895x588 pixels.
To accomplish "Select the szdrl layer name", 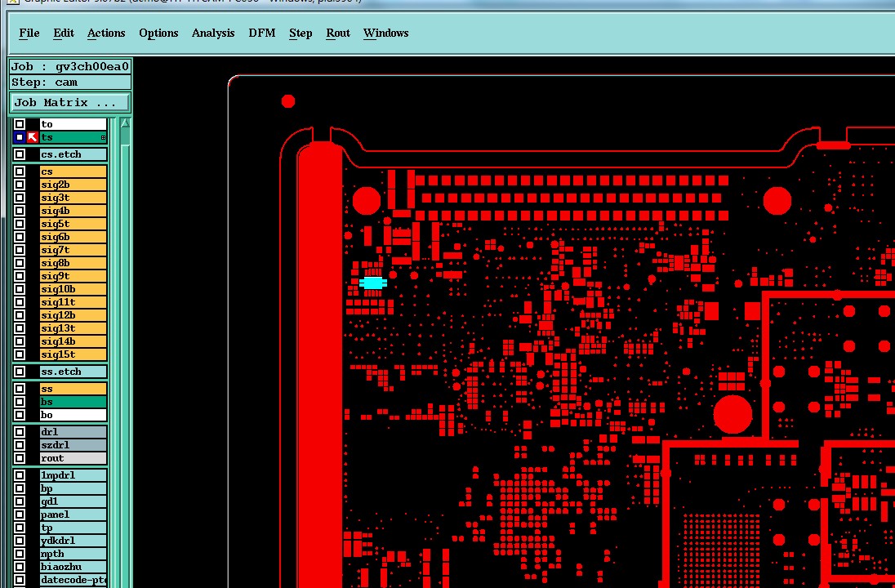I will pyautogui.click(x=73, y=445).
